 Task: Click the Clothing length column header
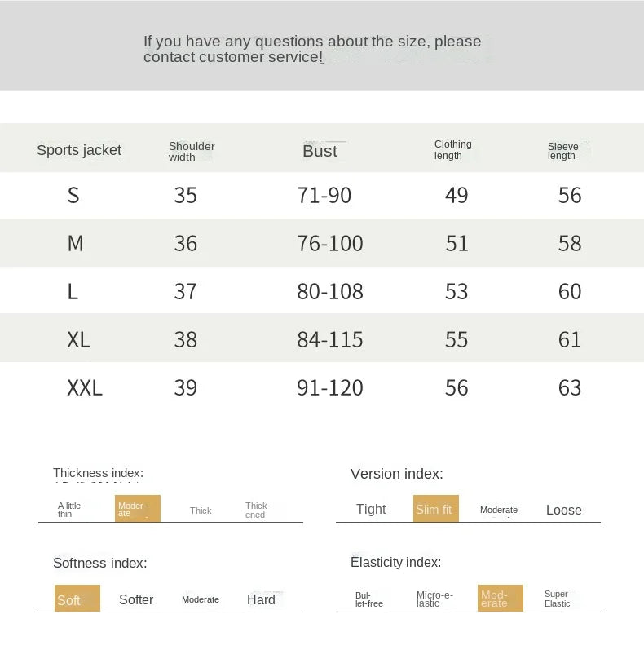click(452, 150)
